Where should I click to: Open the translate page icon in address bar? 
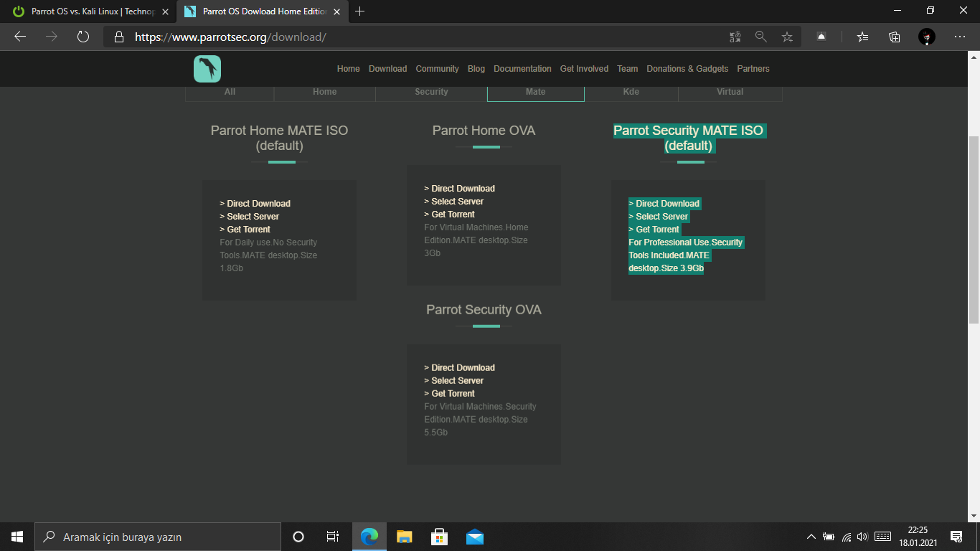(x=735, y=37)
